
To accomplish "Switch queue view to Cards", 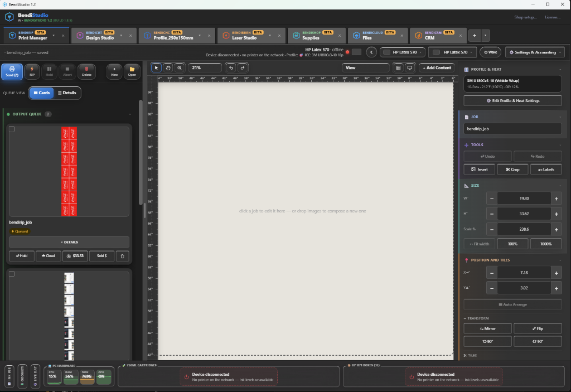I will tap(41, 93).
